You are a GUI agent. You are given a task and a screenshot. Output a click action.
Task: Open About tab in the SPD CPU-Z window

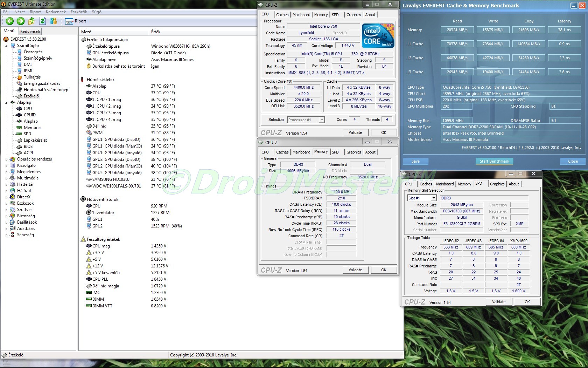pos(514,184)
